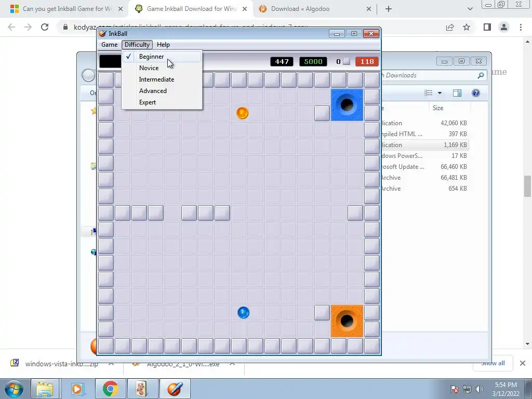Close the Difficulty menu in InkBall
The width and height of the screenshot is (532, 399).
click(x=137, y=45)
